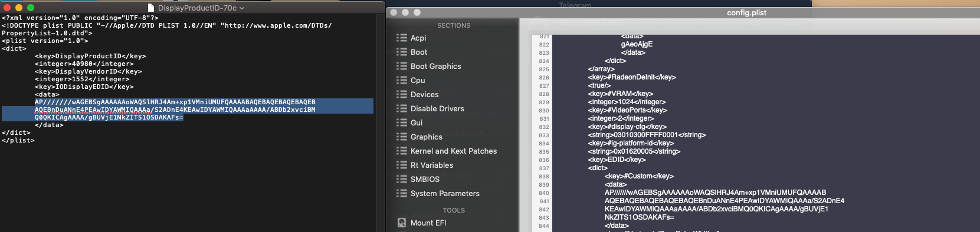The height and width of the screenshot is (232, 980).
Task: Click the red close button of DisplayProductID window
Action: pos(7,8)
